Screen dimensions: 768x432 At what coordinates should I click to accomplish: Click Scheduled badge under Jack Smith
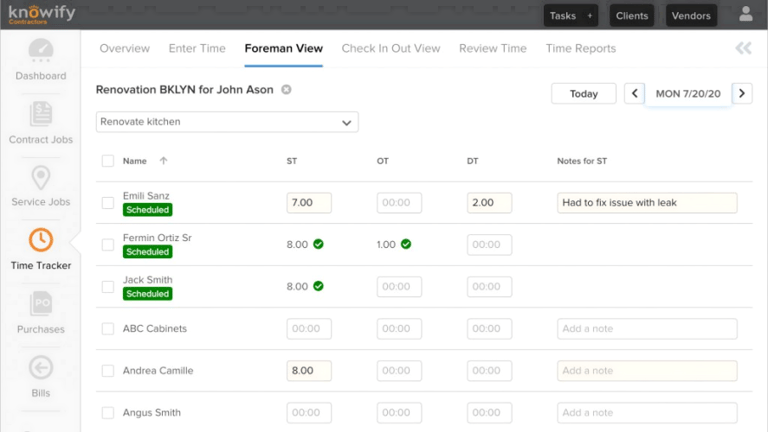tap(147, 294)
